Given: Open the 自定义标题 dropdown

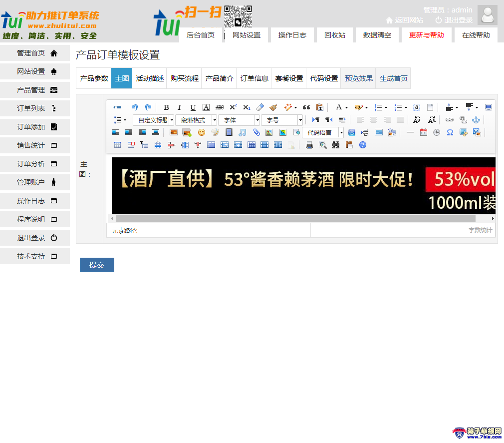Looking at the screenshot, I should pos(154,120).
